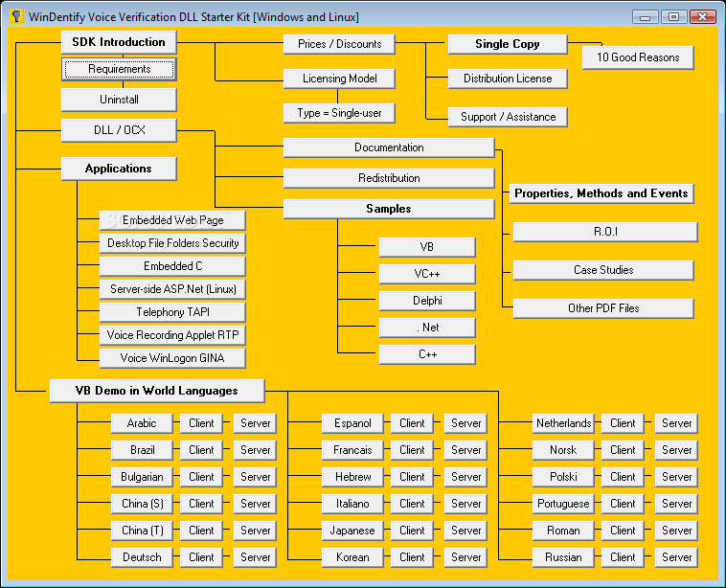Open the Samples button
This screenshot has height=588, width=726.
[x=389, y=209]
